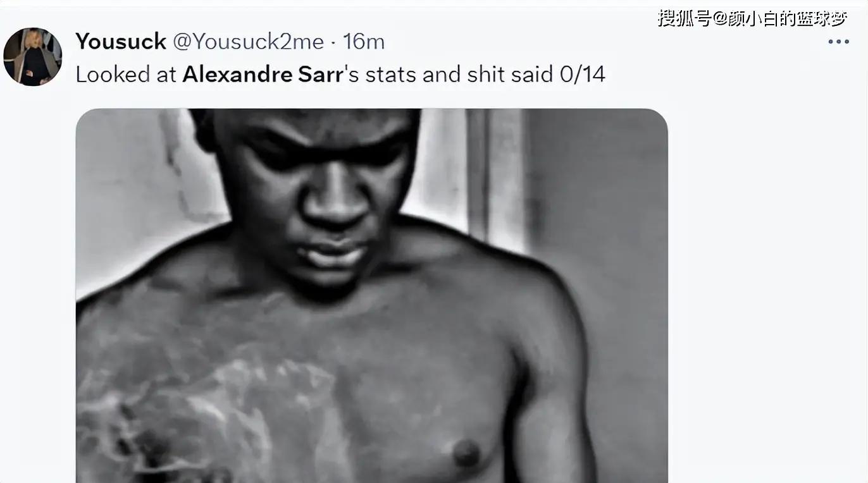
Task: Open the Yousuck display name profile link
Action: click(121, 42)
